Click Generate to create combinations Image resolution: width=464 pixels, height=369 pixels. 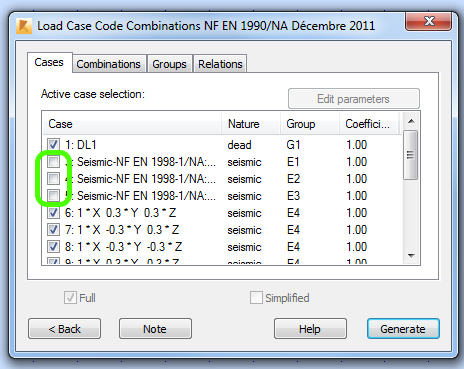coord(403,329)
